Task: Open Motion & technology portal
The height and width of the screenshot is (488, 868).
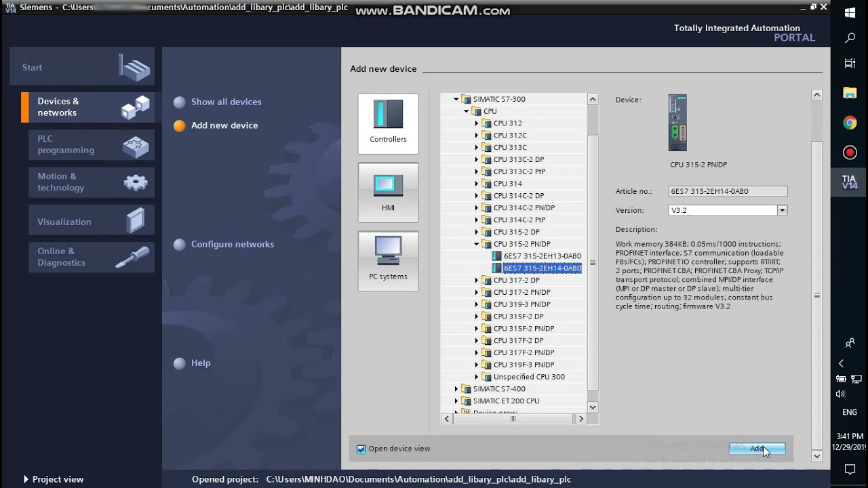Action: click(92, 182)
